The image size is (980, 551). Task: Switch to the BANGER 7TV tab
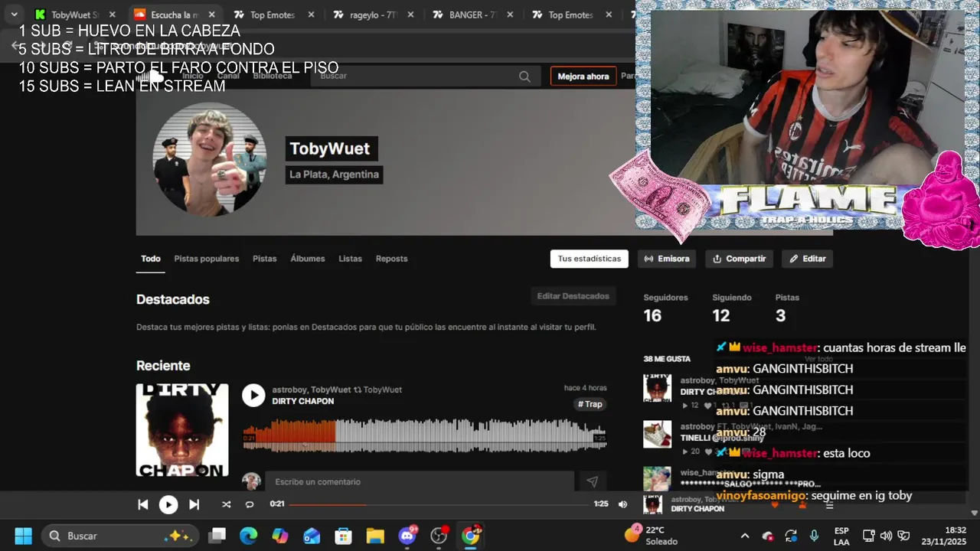471,15
